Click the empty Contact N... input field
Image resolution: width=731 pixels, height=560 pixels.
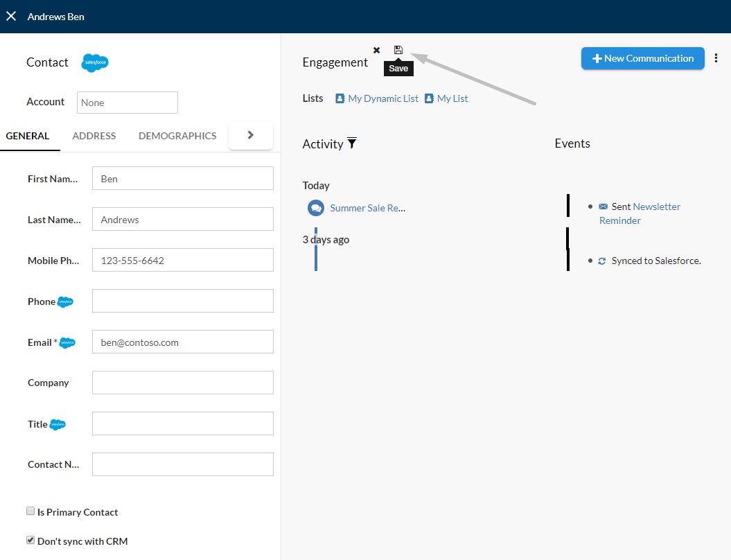pos(183,464)
